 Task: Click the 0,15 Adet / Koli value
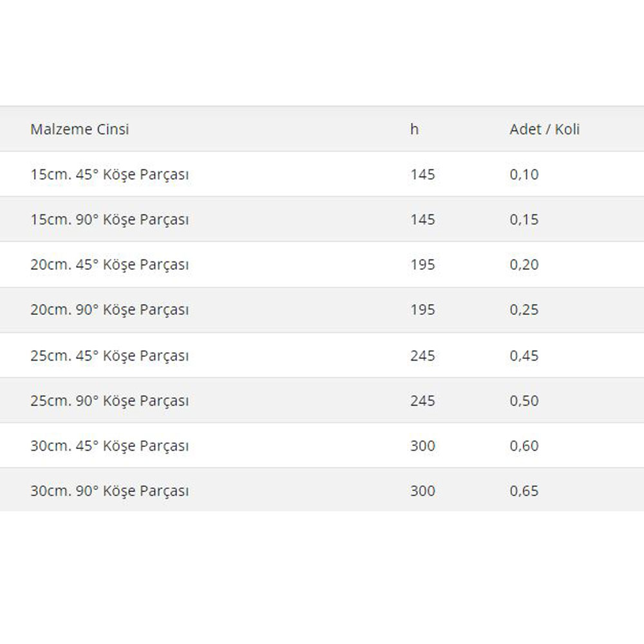[x=524, y=220]
